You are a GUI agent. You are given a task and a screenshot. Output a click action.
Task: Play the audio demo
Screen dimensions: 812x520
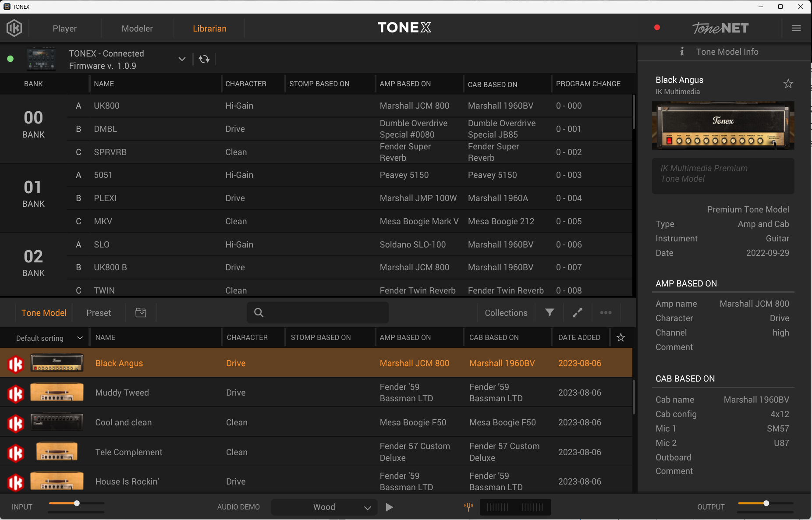389,507
